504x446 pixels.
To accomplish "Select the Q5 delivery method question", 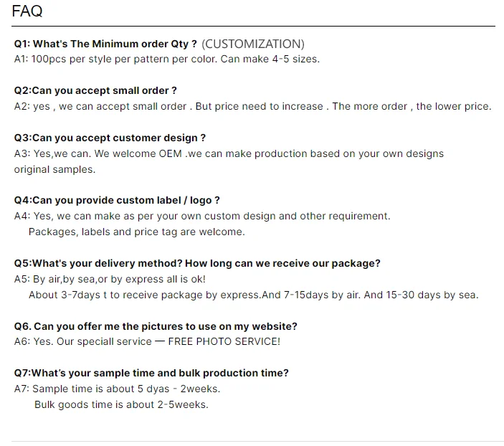I will (x=197, y=263).
